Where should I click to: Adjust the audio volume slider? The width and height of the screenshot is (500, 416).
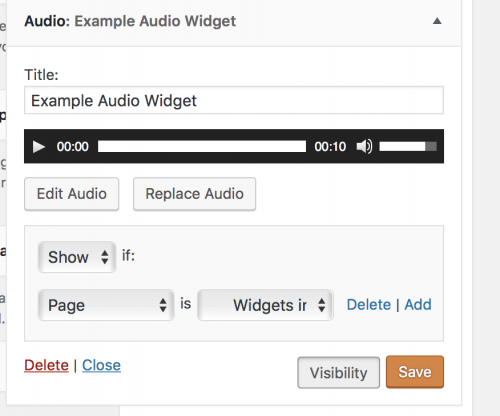tap(408, 147)
